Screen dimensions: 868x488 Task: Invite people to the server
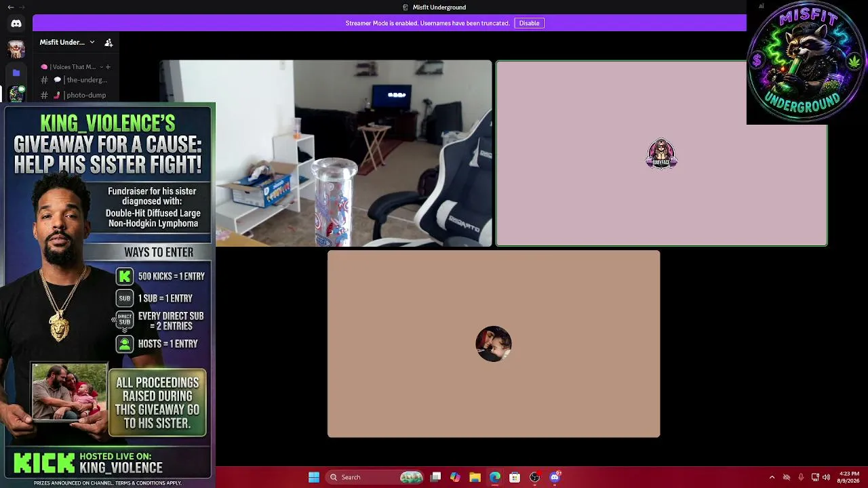tap(108, 42)
